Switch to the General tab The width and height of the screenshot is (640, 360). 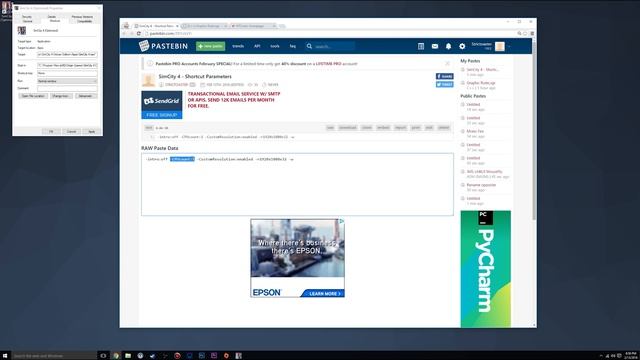pos(27,21)
